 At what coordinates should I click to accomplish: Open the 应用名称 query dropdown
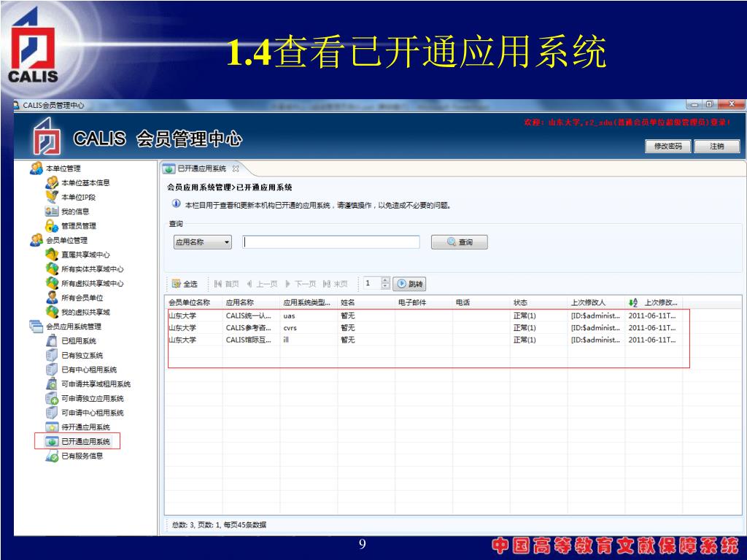point(203,242)
